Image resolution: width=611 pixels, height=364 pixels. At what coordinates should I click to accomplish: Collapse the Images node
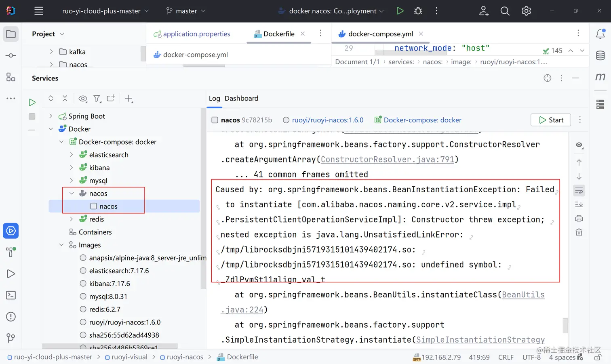(x=61, y=245)
